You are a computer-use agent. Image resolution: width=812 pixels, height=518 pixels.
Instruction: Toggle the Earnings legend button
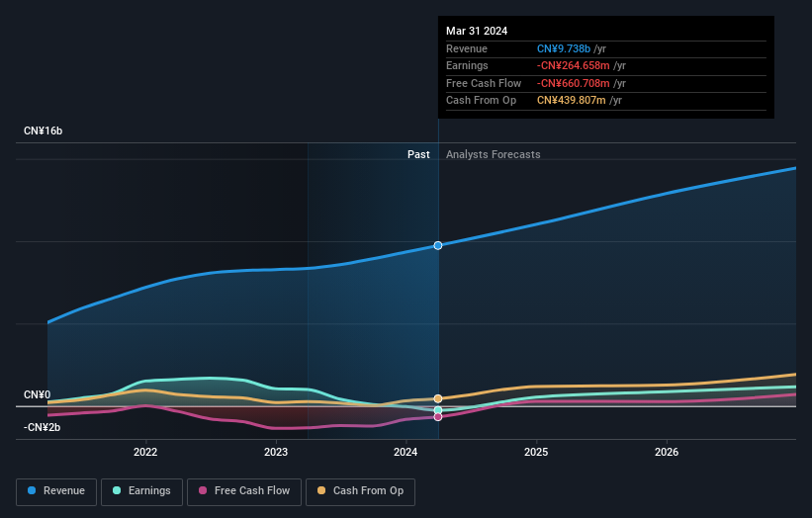click(x=141, y=491)
